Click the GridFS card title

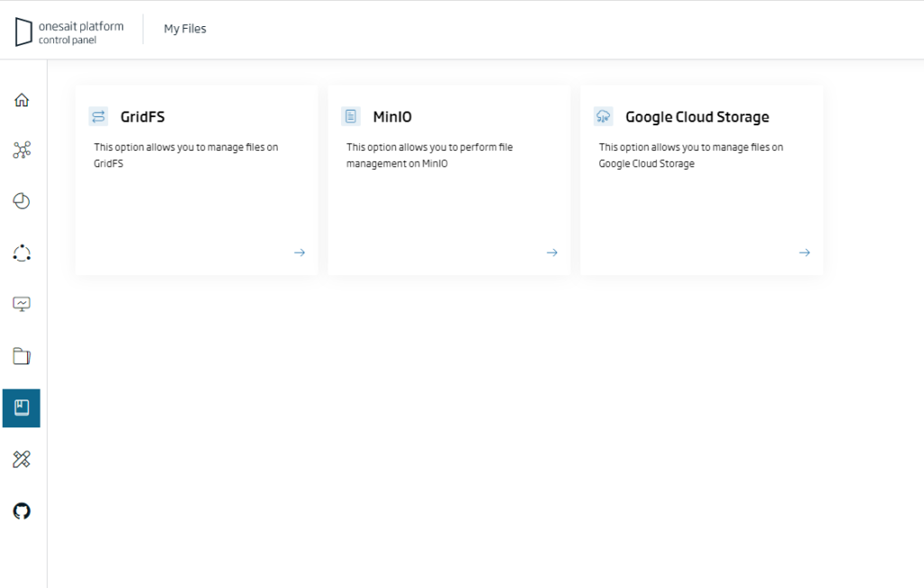point(143,116)
